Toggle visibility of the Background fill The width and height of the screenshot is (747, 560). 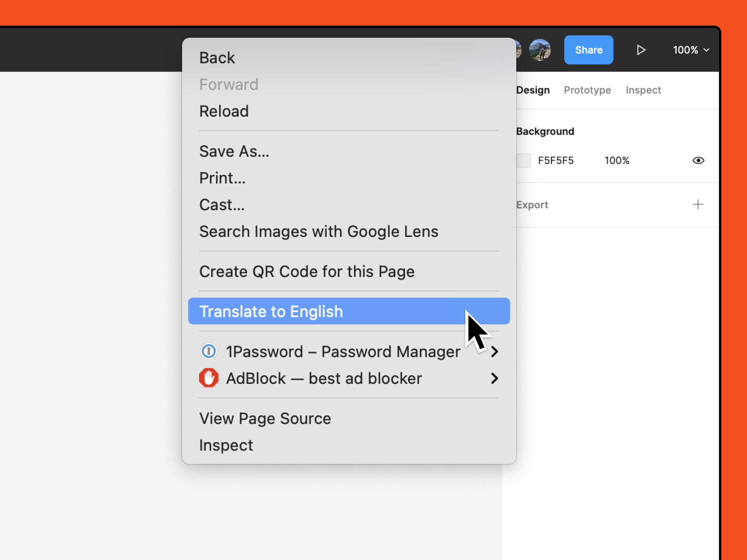698,160
